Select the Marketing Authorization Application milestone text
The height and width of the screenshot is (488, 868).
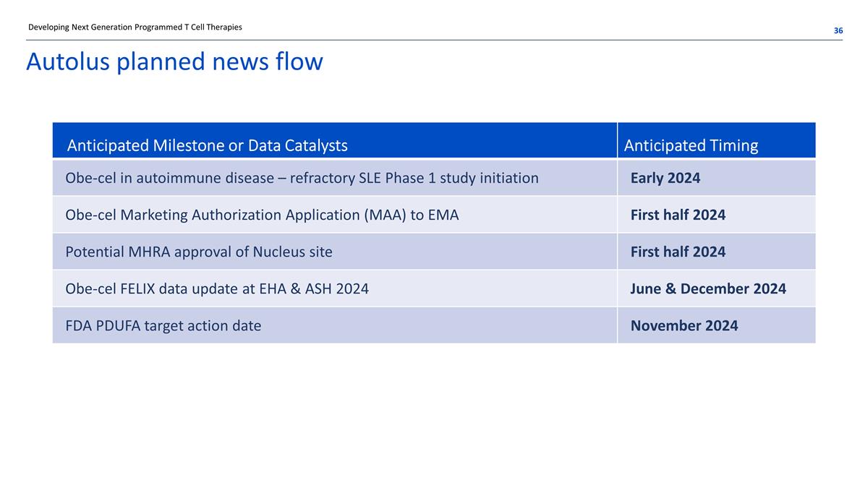262,215
